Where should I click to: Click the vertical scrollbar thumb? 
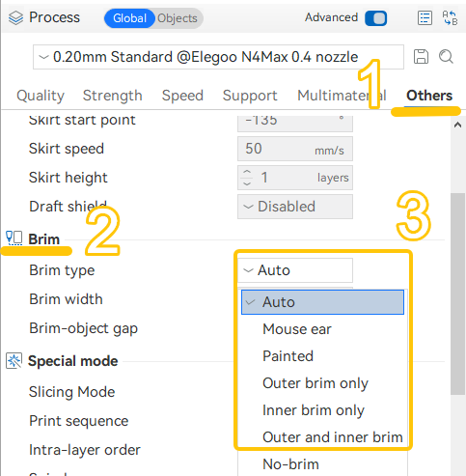(457, 294)
